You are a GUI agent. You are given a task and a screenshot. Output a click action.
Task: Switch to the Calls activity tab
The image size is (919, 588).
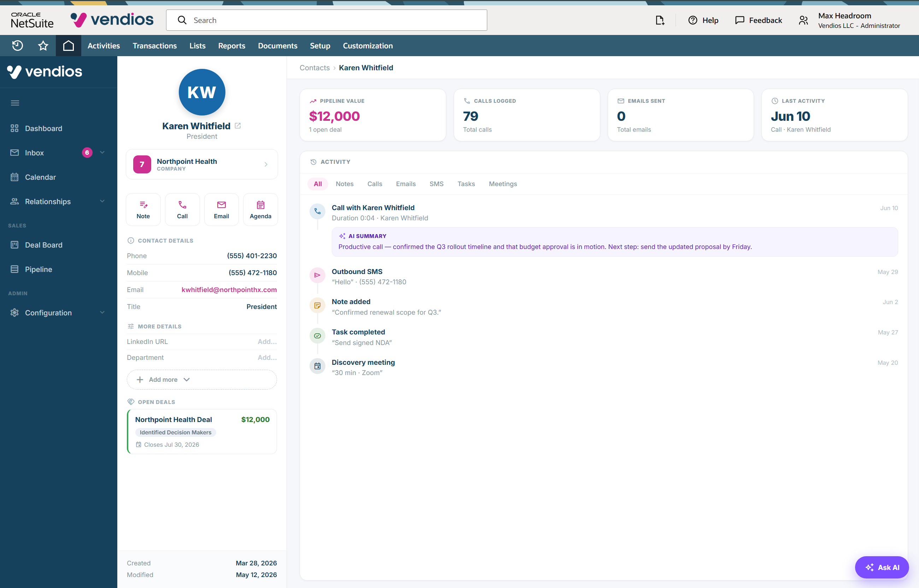pyautogui.click(x=375, y=184)
